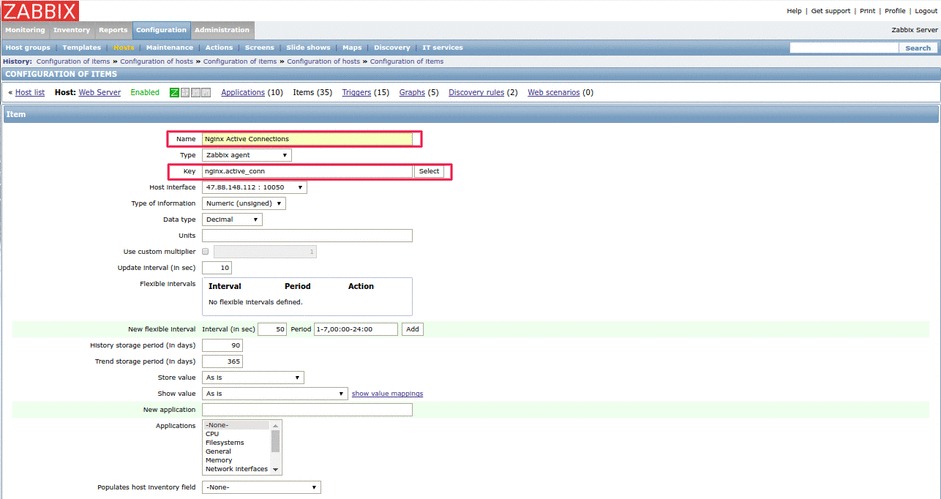Go to Host groups submenu
Image resolution: width=941 pixels, height=499 pixels.
[x=28, y=47]
